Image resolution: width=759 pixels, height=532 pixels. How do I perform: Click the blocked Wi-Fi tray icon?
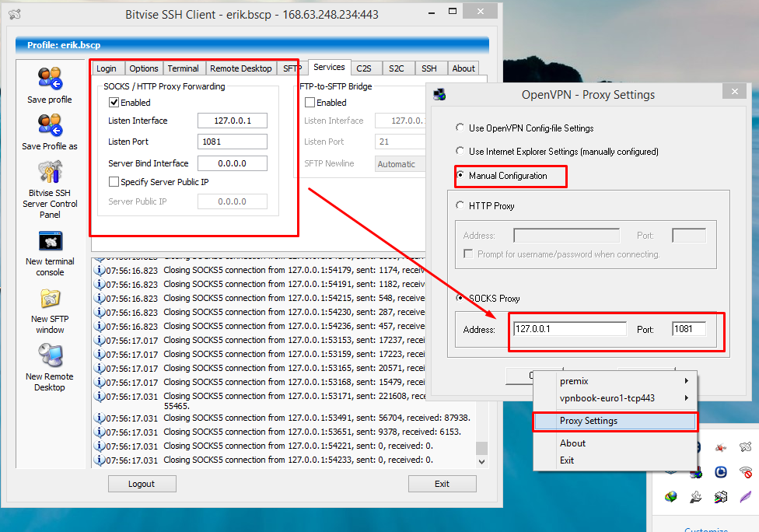[x=746, y=471]
